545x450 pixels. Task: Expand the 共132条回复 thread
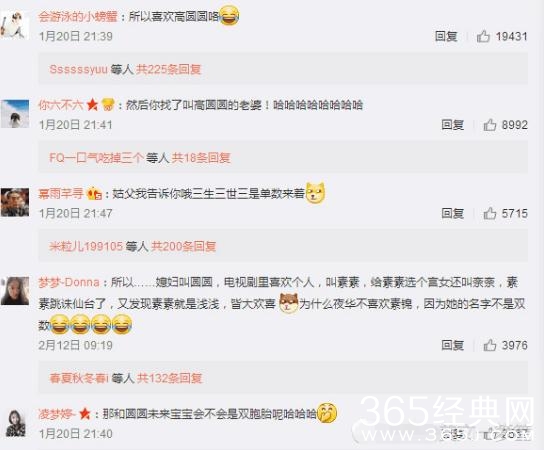point(169,378)
